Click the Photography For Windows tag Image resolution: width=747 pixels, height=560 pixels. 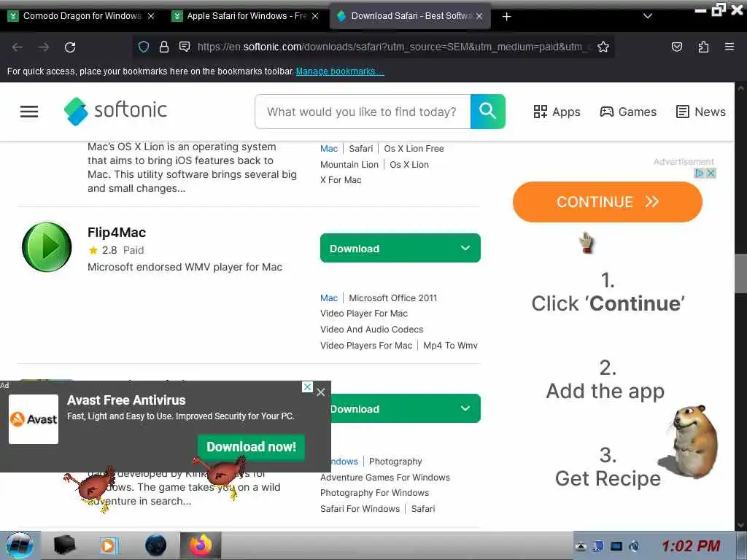point(374,493)
